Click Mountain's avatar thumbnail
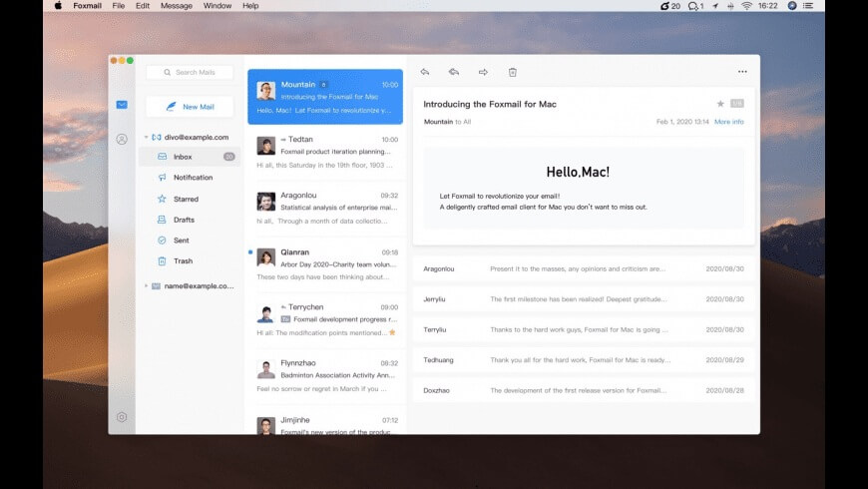The image size is (868, 489). tap(266, 90)
